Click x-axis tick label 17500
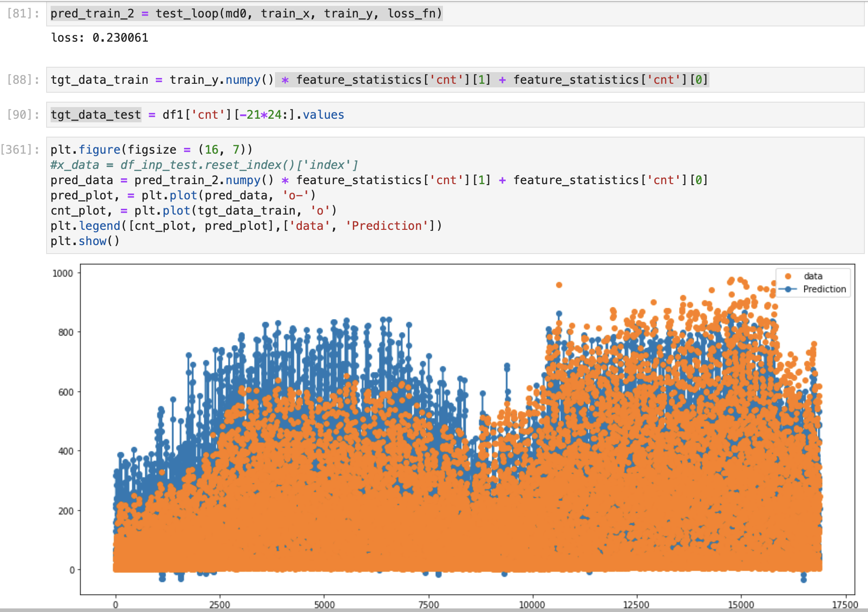 coord(845,605)
